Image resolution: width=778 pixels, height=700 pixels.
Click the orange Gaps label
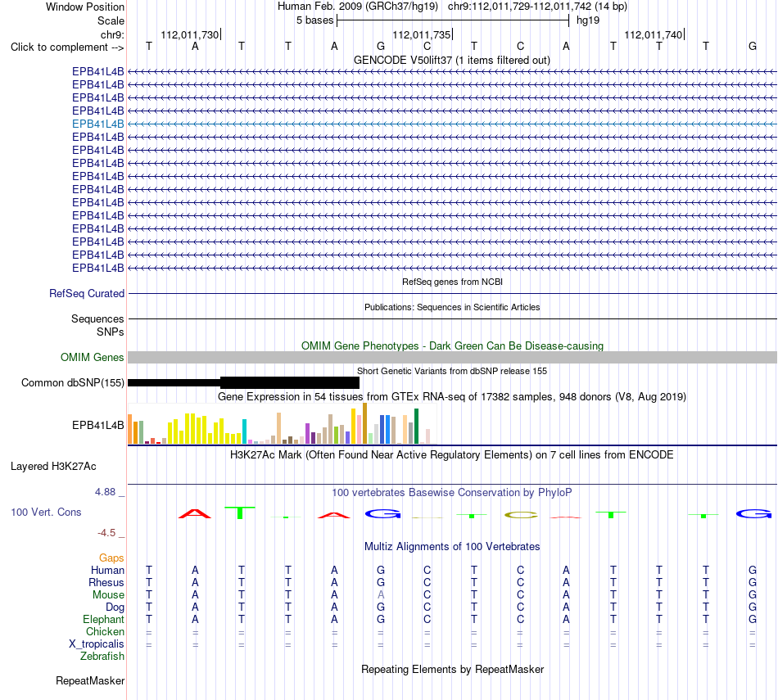tap(111, 558)
